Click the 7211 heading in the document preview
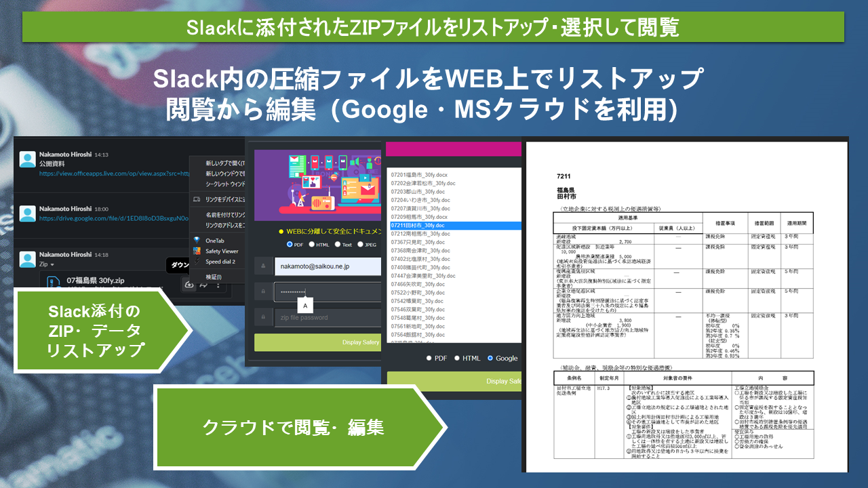This screenshot has height=488, width=868. point(564,176)
